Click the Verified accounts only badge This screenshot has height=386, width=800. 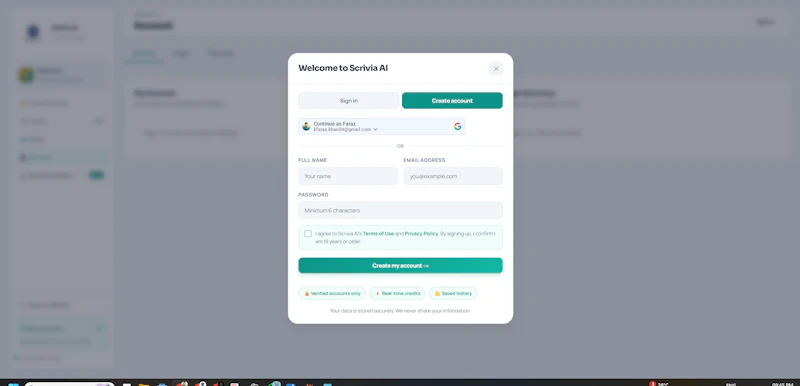(332, 293)
